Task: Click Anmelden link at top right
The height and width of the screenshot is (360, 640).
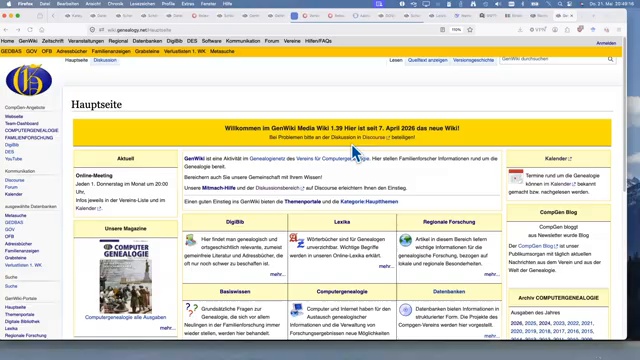Action: (x=606, y=43)
